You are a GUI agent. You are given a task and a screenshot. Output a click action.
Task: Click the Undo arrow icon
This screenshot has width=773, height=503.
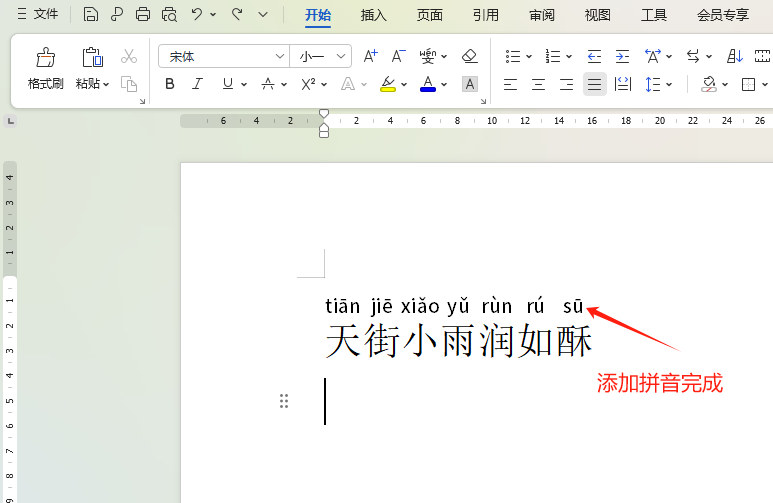(x=197, y=14)
